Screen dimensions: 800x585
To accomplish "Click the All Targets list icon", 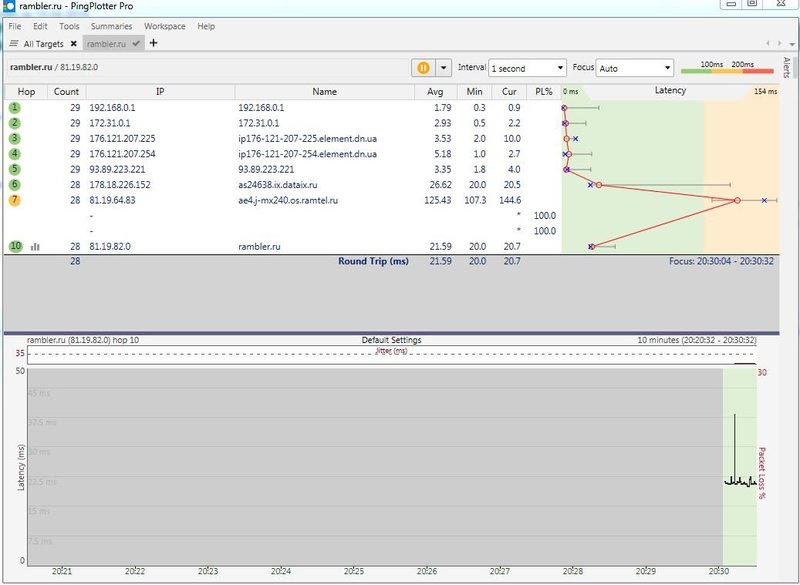I will click(14, 44).
